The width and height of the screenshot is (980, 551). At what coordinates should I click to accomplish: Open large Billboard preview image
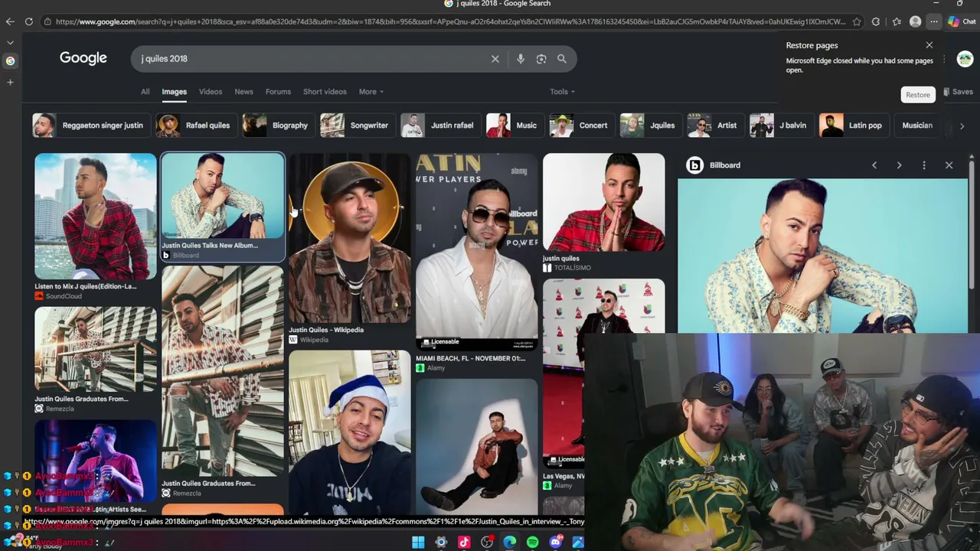(x=822, y=256)
